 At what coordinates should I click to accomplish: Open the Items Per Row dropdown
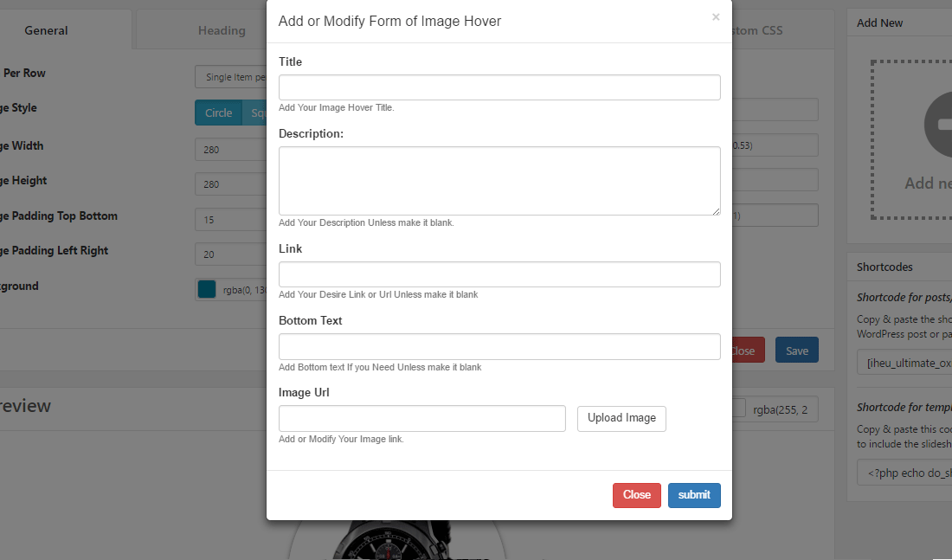coord(230,77)
